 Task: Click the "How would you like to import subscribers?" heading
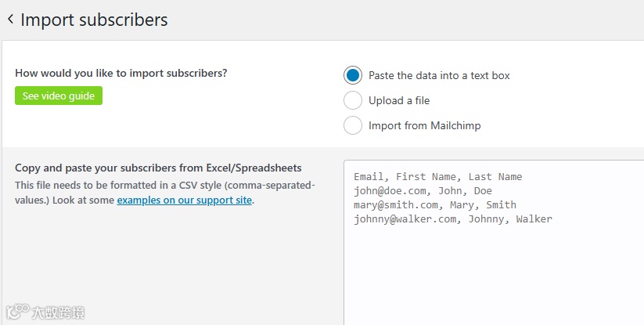click(121, 74)
